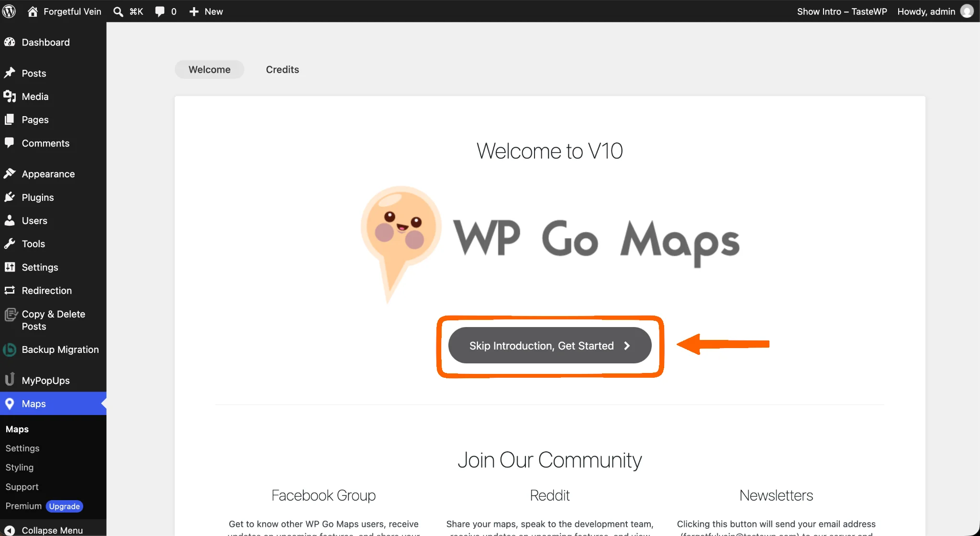Click the Appearance paintbrush icon
The image size is (980, 536).
(10, 174)
